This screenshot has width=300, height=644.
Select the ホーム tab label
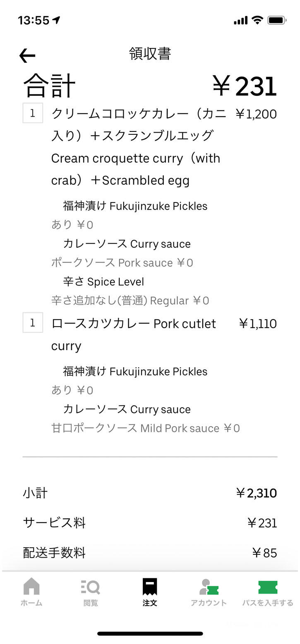pyautogui.click(x=31, y=603)
